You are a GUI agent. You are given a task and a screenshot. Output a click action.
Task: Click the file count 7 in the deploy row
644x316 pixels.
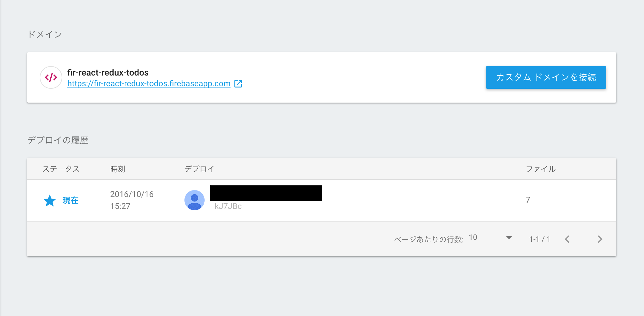coord(528,200)
